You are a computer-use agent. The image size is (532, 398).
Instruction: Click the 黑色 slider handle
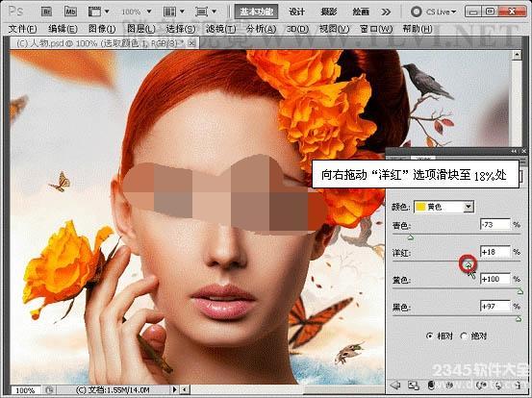[x=519, y=319]
